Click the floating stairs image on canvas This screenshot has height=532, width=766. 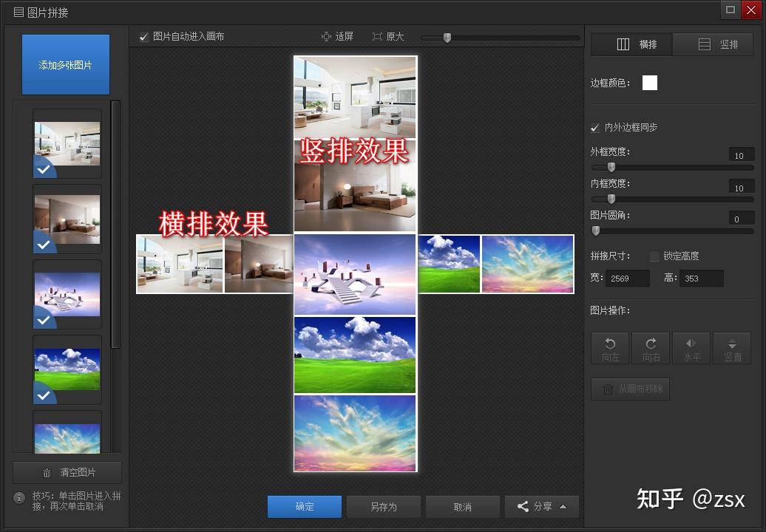[x=355, y=274]
